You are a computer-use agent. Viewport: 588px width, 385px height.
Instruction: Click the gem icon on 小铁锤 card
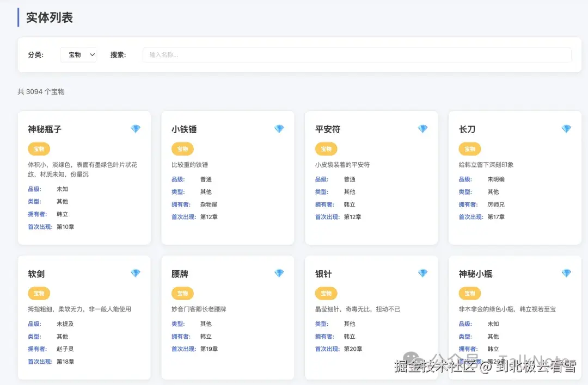click(x=279, y=129)
